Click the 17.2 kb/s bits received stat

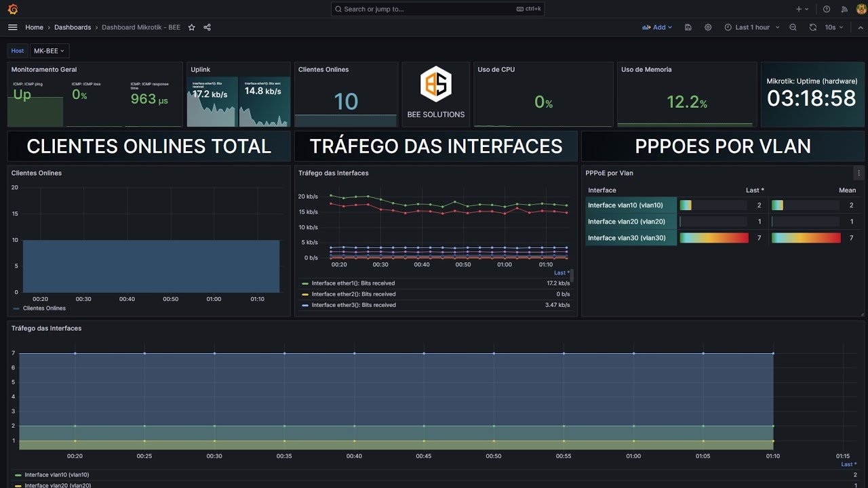coord(210,94)
